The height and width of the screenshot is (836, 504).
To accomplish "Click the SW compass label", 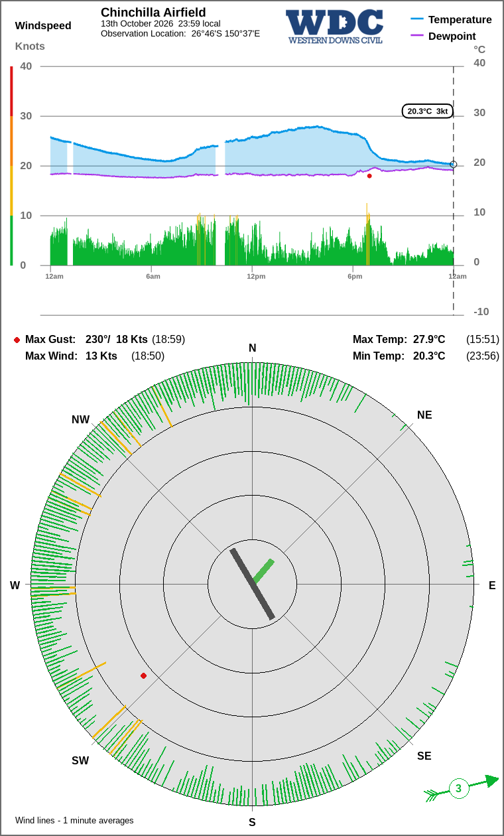I will point(80,760).
